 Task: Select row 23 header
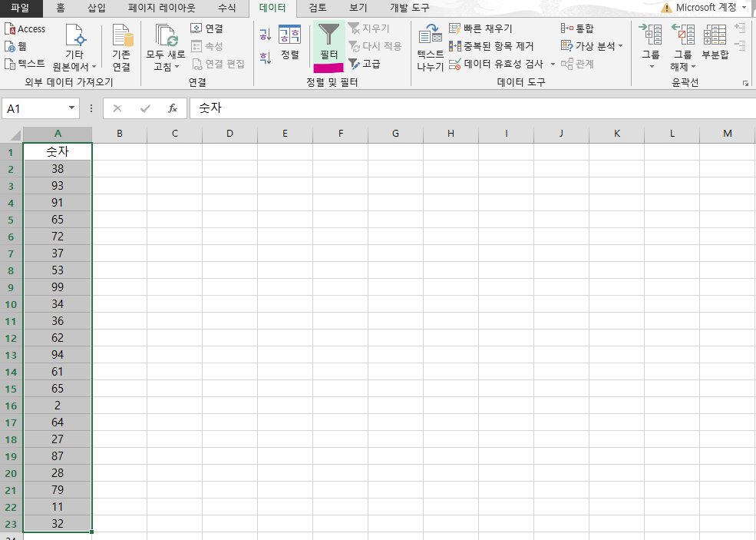(x=11, y=524)
